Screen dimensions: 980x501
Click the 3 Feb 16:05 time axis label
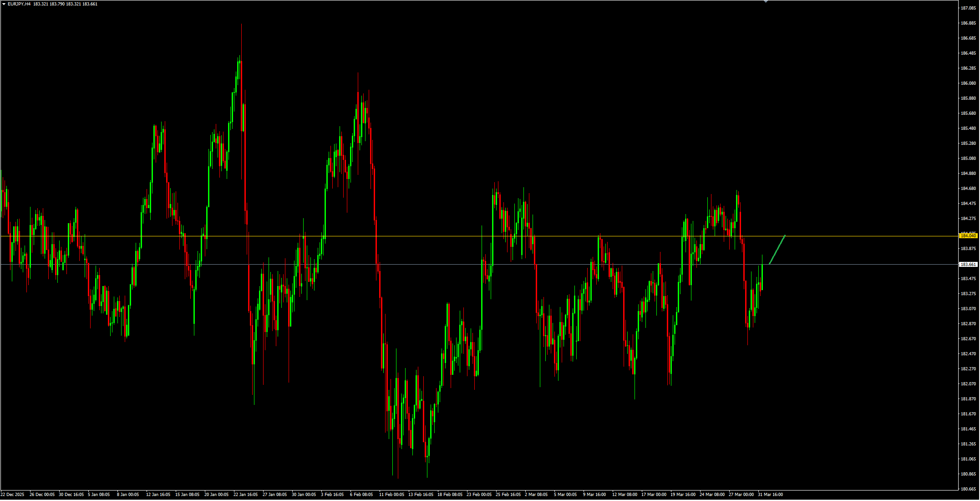click(332, 495)
